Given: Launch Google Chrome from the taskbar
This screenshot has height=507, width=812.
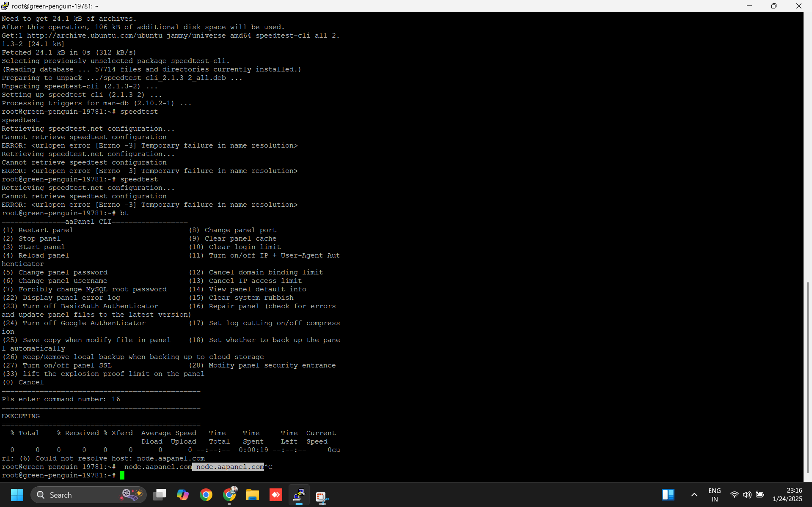Looking at the screenshot, I should tap(206, 495).
